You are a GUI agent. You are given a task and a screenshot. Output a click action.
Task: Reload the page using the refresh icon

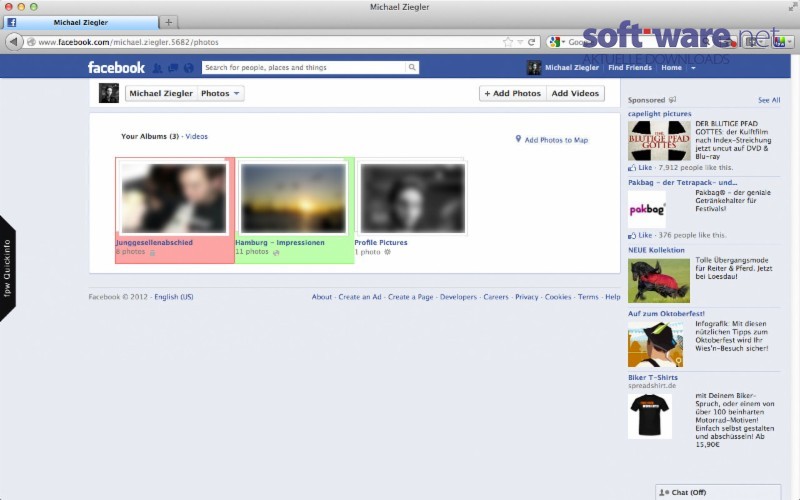pyautogui.click(x=532, y=42)
